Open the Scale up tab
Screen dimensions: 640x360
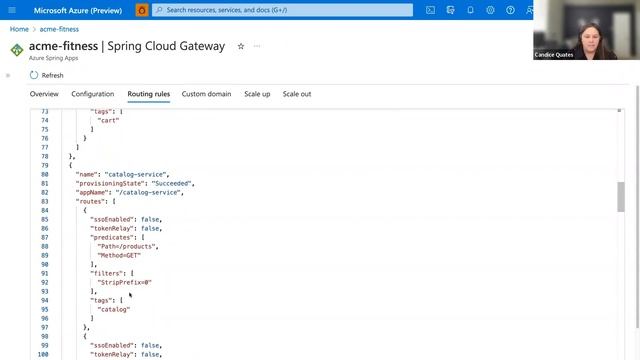point(257,94)
